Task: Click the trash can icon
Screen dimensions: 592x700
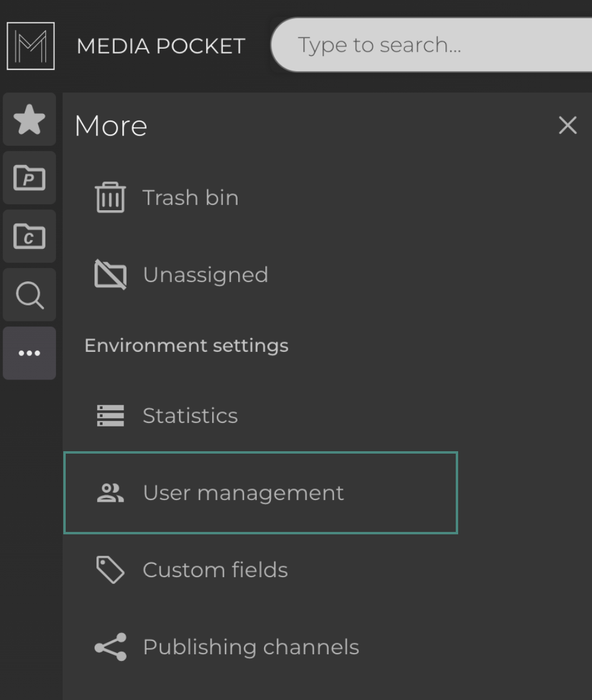Action: tap(110, 198)
